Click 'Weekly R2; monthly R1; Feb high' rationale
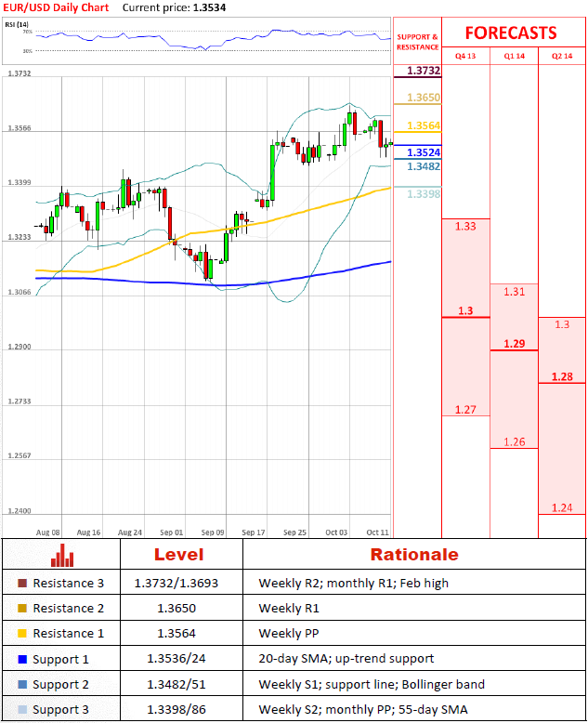 [353, 584]
